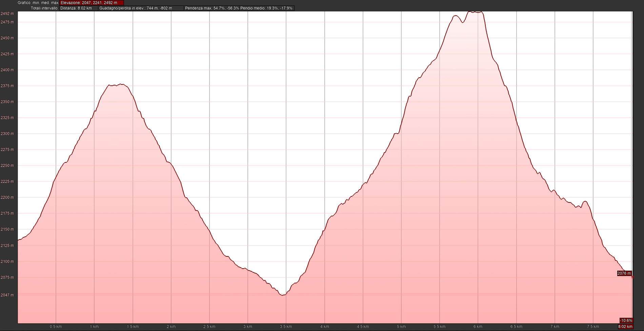This screenshot has width=644, height=331.
Task: Click the Pendio medio value field
Action: tap(266, 8)
